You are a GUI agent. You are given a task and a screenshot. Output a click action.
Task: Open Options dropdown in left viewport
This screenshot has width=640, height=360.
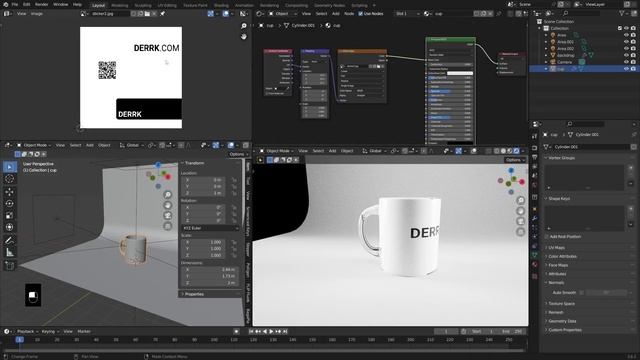[238, 154]
